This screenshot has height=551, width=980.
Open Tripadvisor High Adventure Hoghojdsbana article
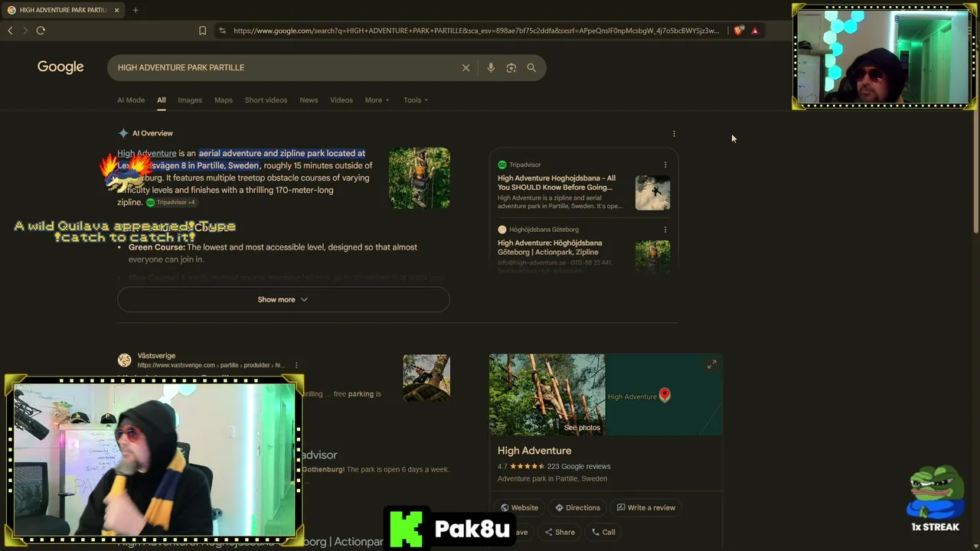click(557, 183)
